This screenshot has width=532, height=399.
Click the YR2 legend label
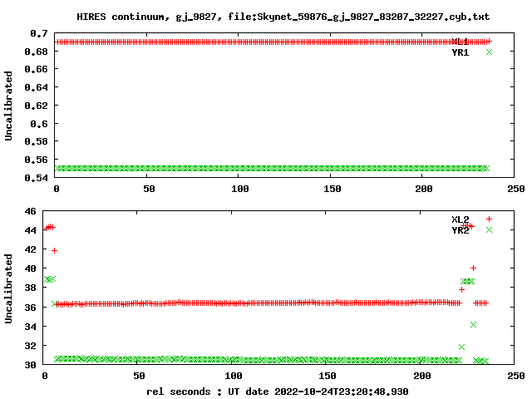tap(460, 230)
